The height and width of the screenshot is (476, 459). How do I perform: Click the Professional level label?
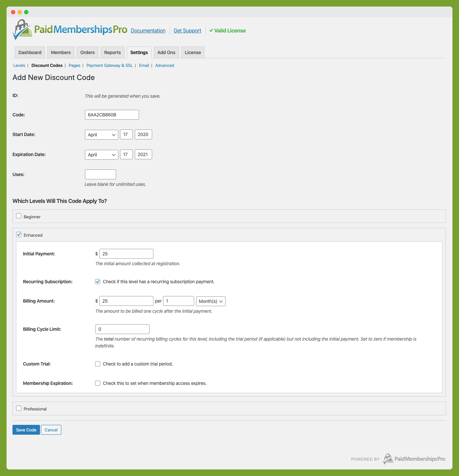(x=35, y=409)
